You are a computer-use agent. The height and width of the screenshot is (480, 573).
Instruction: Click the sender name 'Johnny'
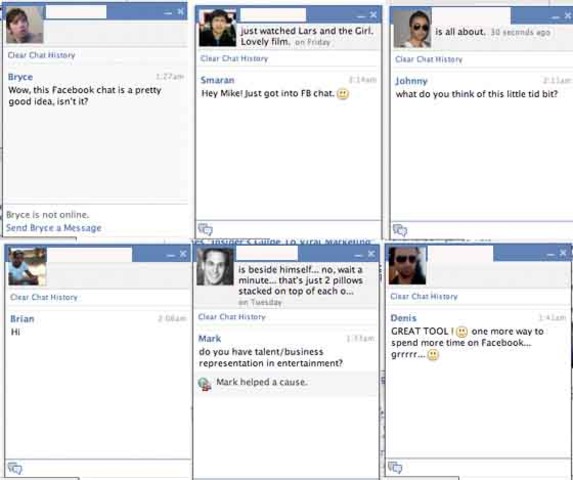tap(411, 81)
